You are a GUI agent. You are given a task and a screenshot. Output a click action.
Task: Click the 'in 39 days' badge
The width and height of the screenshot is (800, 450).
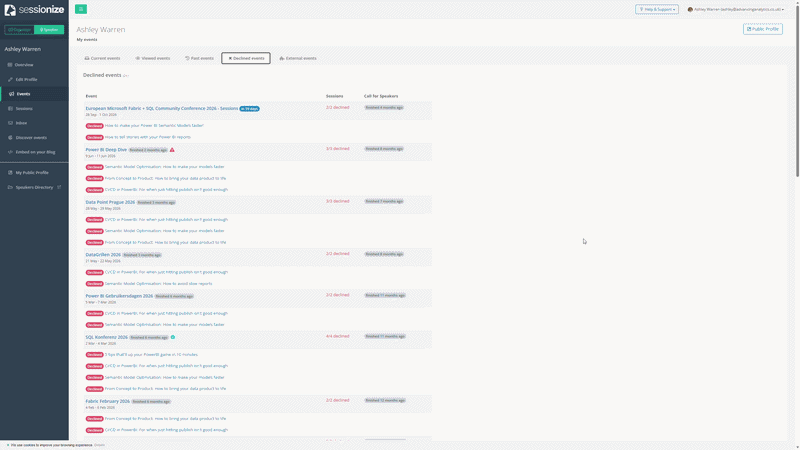(x=249, y=109)
